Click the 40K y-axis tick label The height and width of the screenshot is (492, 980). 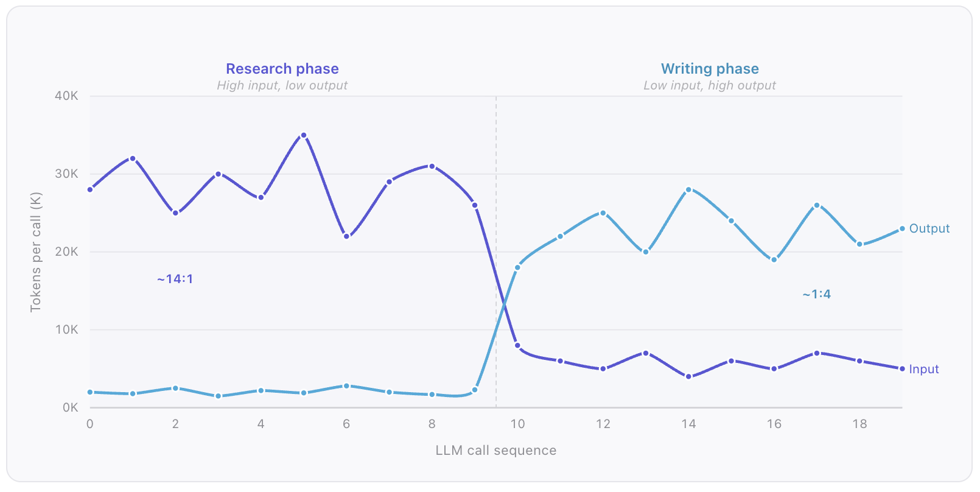(x=66, y=96)
